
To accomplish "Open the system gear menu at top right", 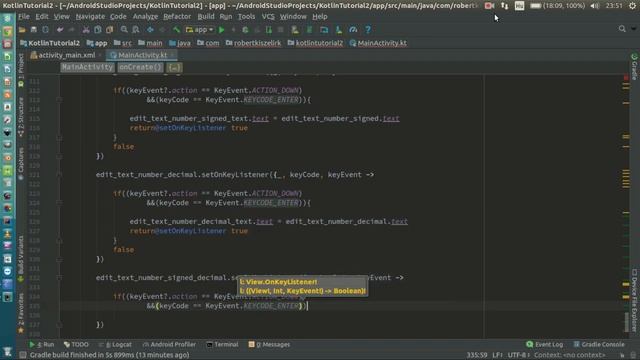I will 632,6.
